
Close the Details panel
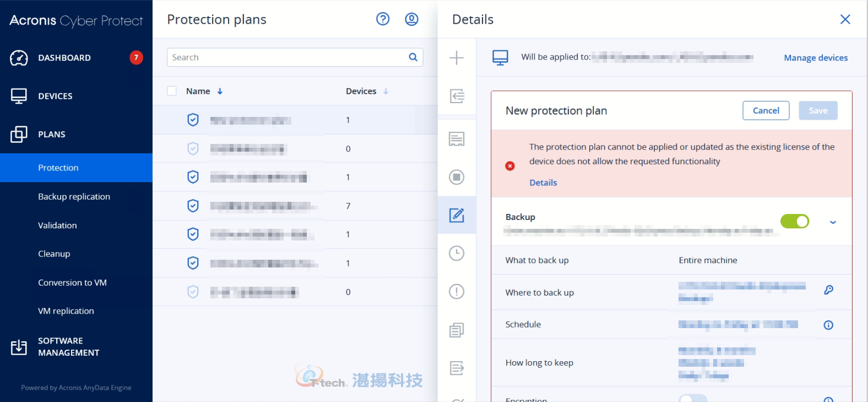(845, 19)
